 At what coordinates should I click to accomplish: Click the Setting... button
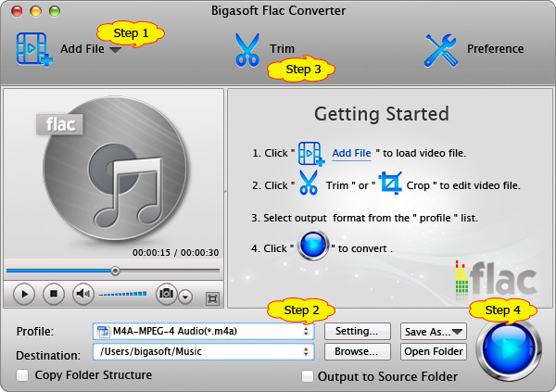click(x=358, y=332)
